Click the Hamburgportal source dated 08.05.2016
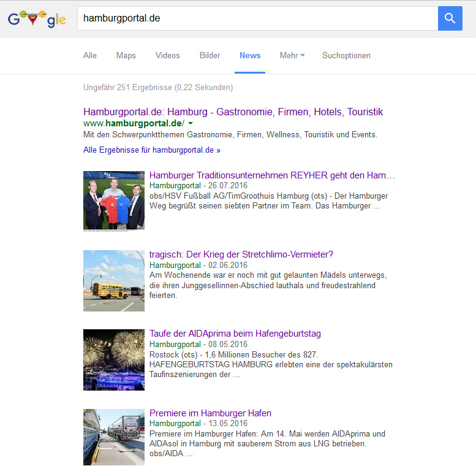Viewport: 476px width, 466px height. click(x=175, y=344)
